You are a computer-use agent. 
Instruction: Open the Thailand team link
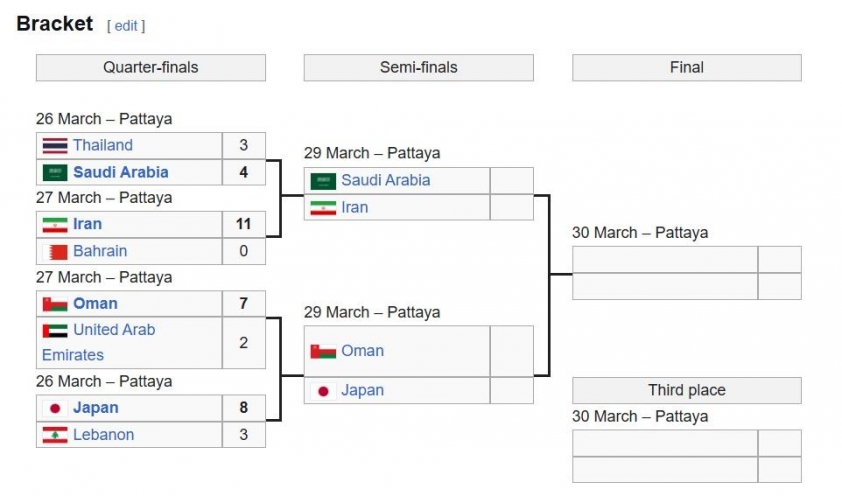pyautogui.click(x=103, y=145)
